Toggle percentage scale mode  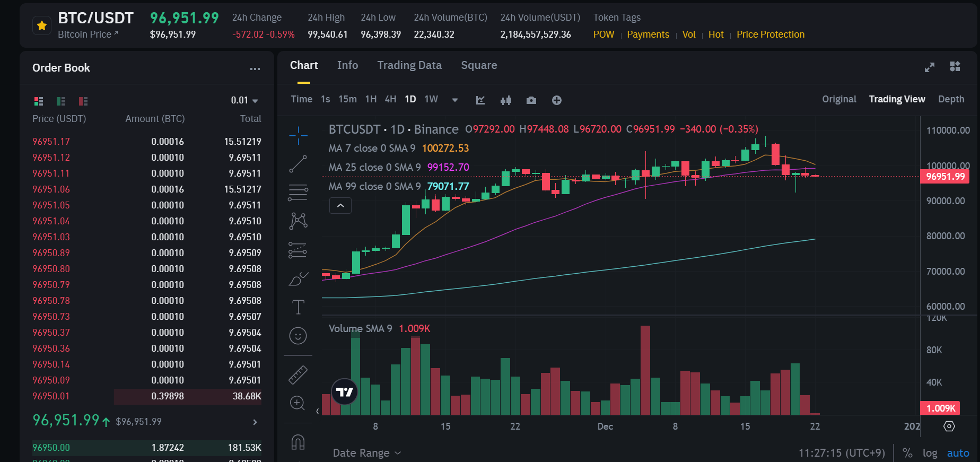point(907,453)
